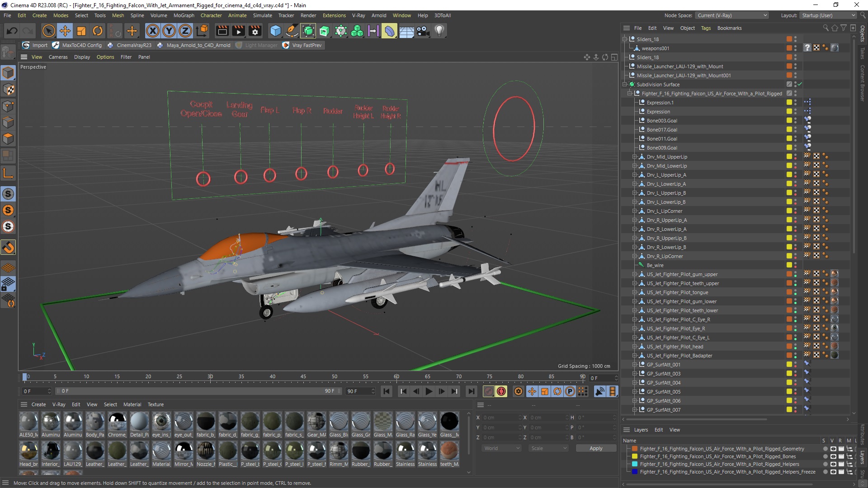
Task: Click MaxToC4D Config button
Action: click(77, 45)
